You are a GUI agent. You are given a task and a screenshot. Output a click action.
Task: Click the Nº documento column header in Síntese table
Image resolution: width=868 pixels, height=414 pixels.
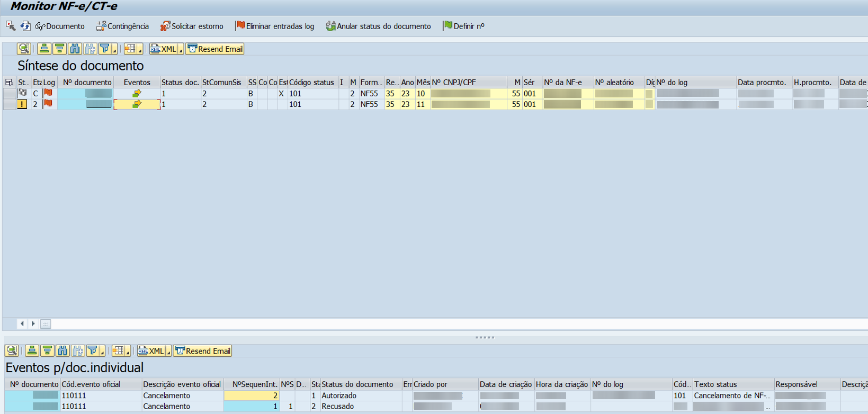pos(87,82)
